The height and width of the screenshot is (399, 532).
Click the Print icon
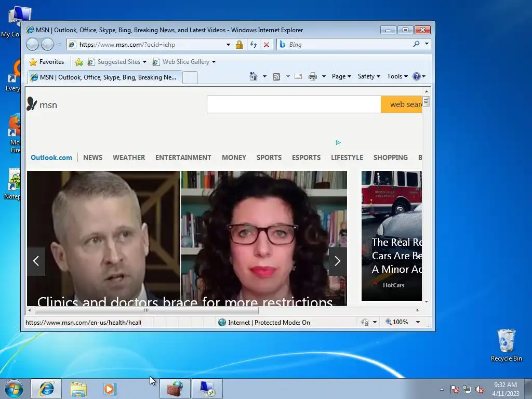(312, 77)
